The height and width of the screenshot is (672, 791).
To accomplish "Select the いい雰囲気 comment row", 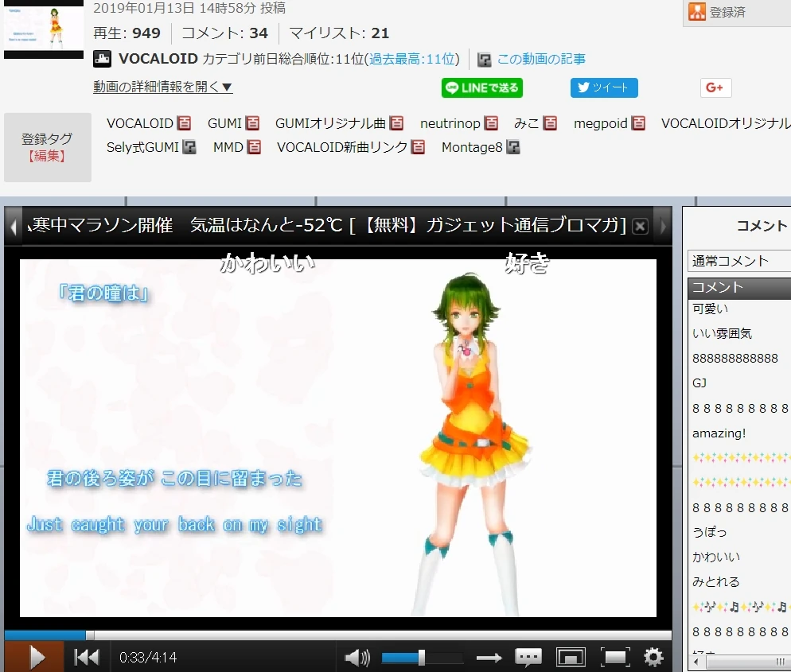I will [x=739, y=333].
